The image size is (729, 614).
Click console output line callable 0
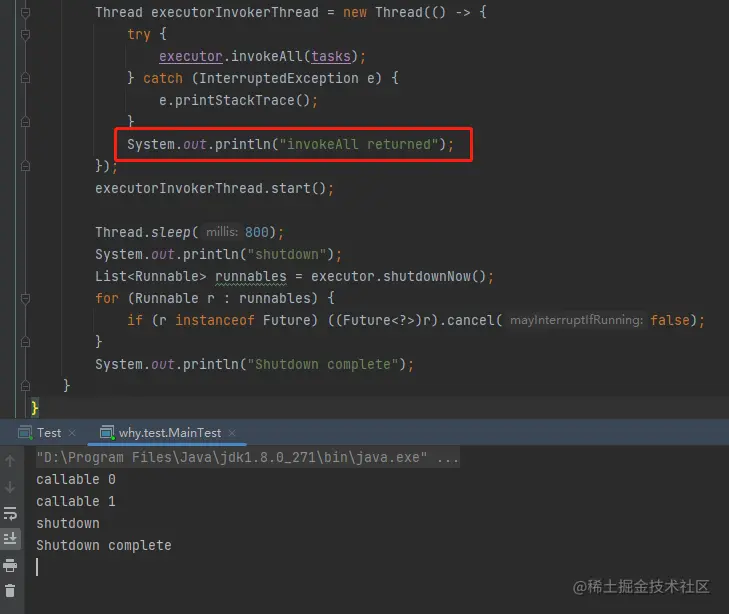coord(76,479)
